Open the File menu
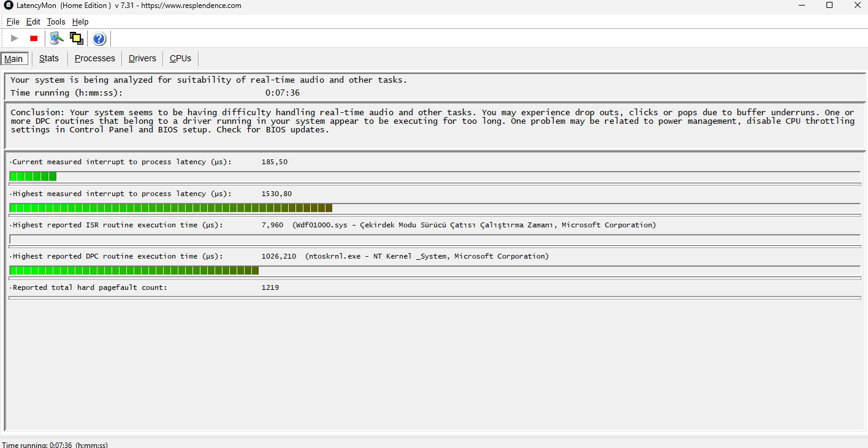Image resolution: width=868 pixels, height=448 pixels. coord(13,21)
